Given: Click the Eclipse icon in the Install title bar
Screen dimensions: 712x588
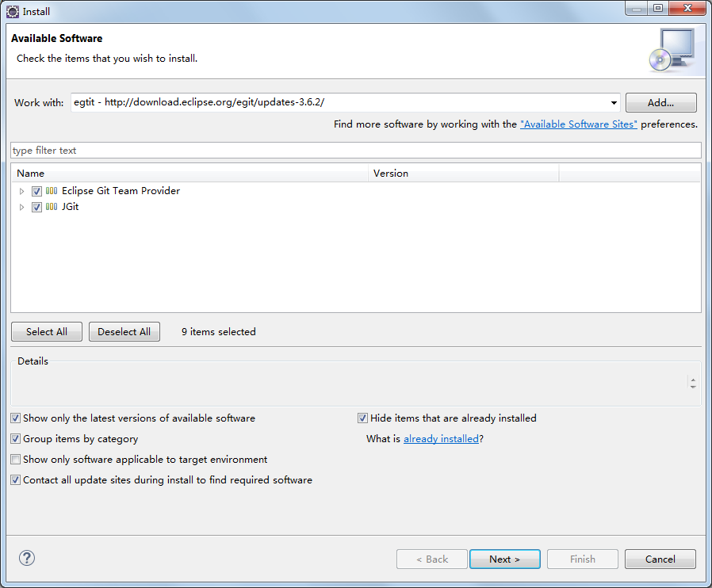Looking at the screenshot, I should 13,11.
